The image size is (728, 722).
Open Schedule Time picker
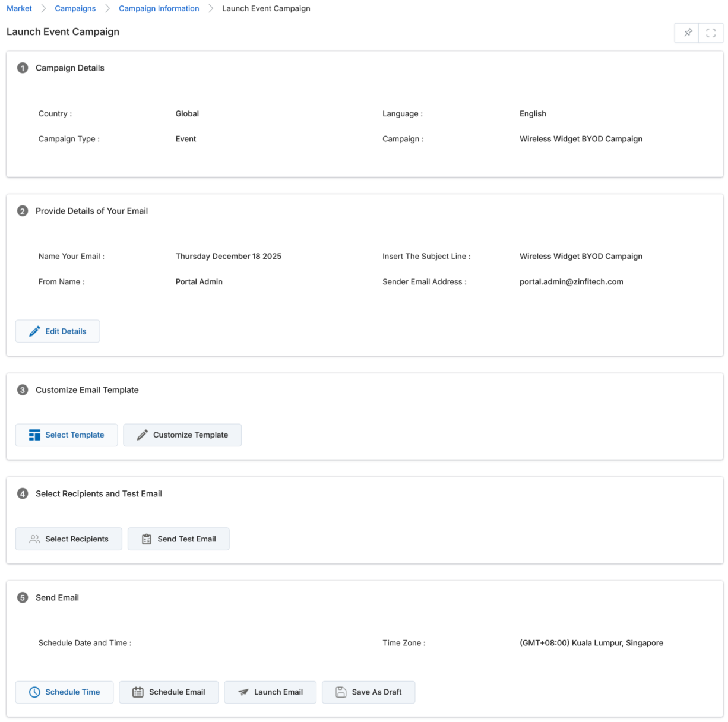click(64, 692)
